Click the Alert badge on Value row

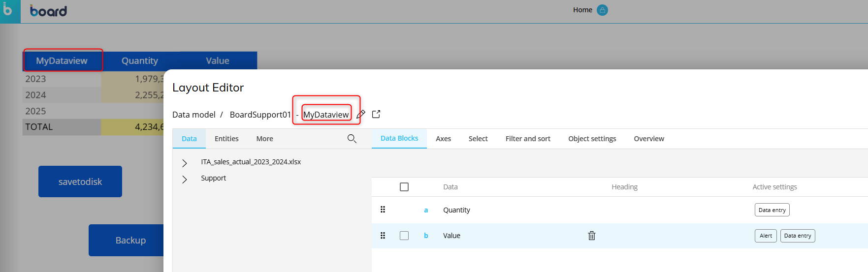(x=766, y=236)
